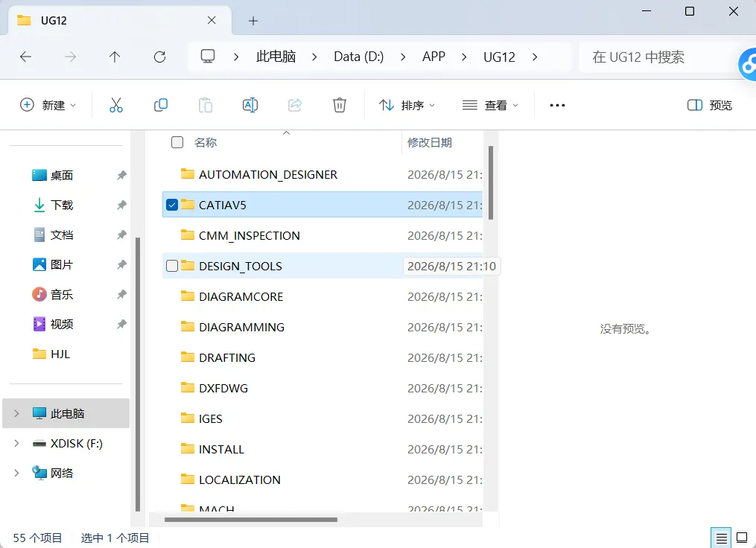Screen dimensions: 756x548
Task: Navigate to Data (D:) breadcrumb
Action: (359, 57)
